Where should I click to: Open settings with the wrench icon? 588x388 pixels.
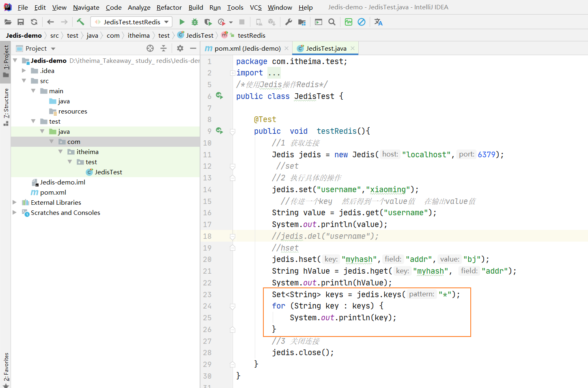tap(289, 22)
